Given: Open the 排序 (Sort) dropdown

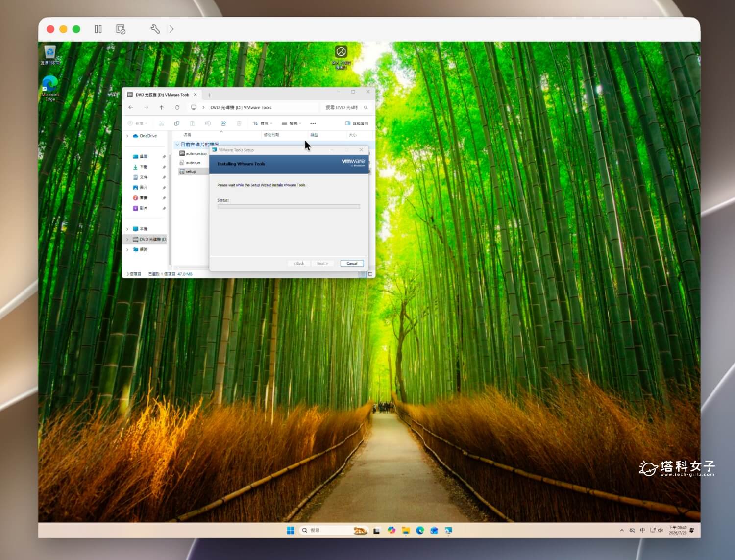Looking at the screenshot, I should click(263, 123).
